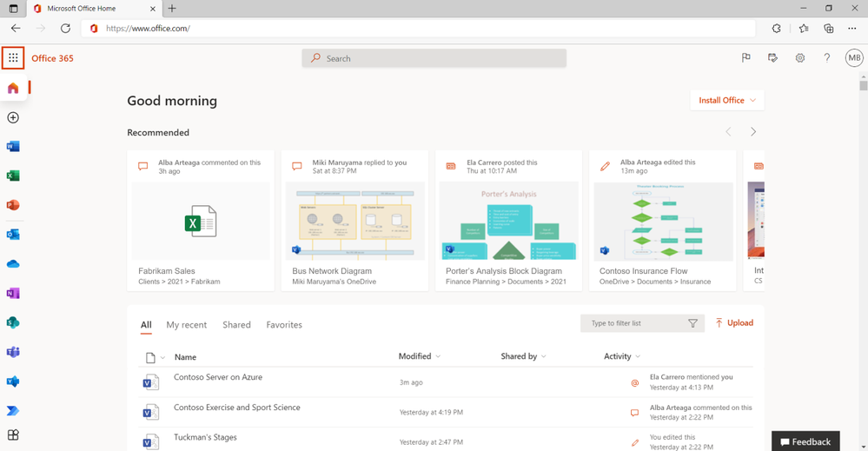Screen dimensions: 868x451
Task: Open the MB account avatar
Action: coord(854,57)
